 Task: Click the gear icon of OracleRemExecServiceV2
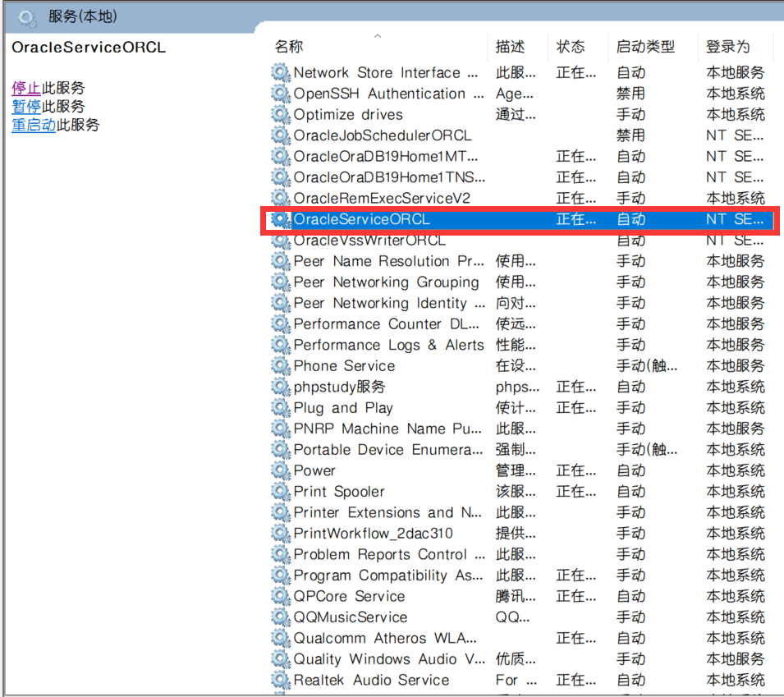(281, 198)
